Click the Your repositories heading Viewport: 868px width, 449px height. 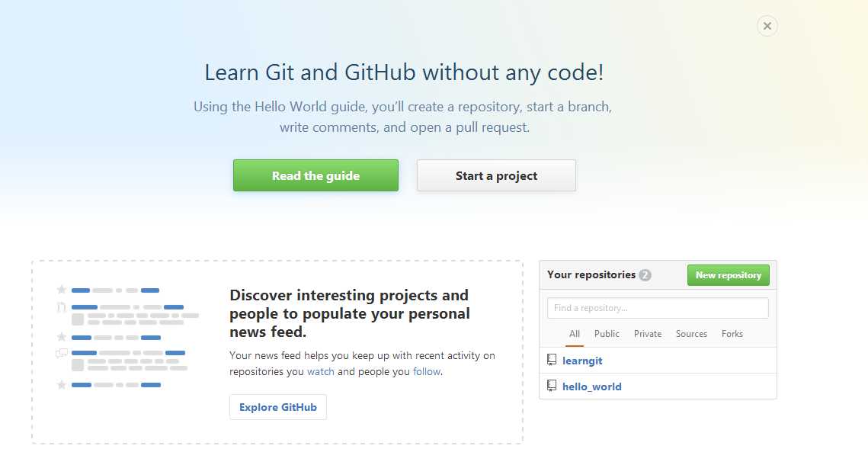click(x=591, y=274)
